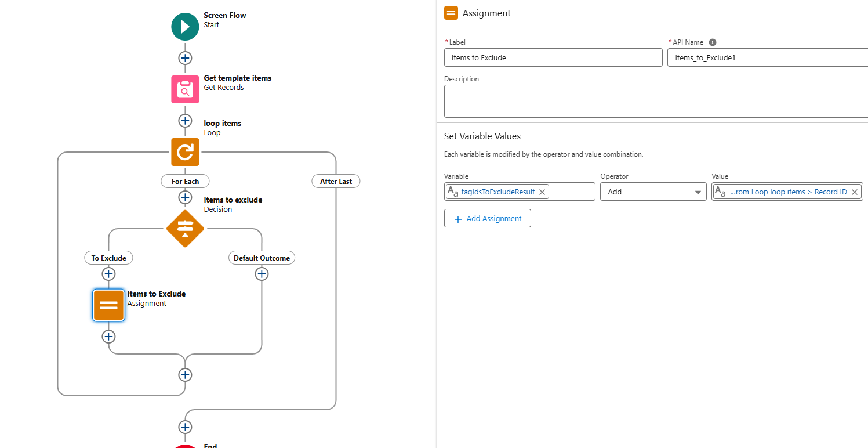Click into the Description text area

coord(656,102)
